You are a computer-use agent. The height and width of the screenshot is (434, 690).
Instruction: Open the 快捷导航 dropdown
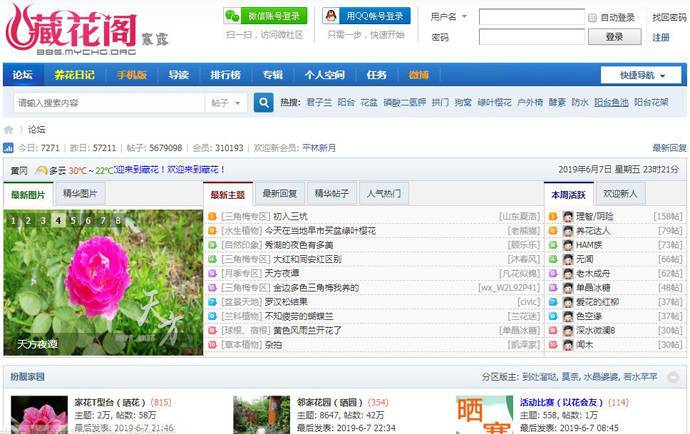(x=640, y=75)
